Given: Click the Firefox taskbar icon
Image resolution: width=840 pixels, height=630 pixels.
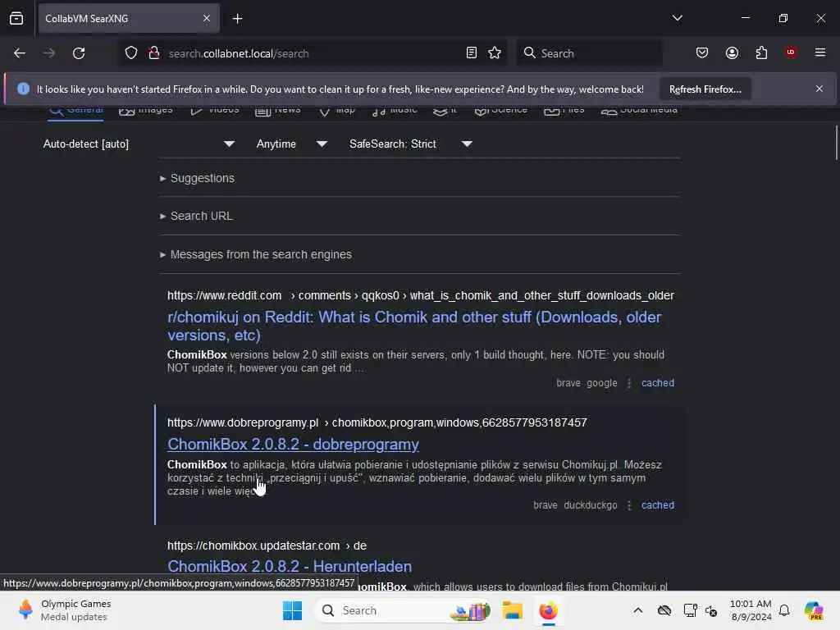Looking at the screenshot, I should pos(548,610).
